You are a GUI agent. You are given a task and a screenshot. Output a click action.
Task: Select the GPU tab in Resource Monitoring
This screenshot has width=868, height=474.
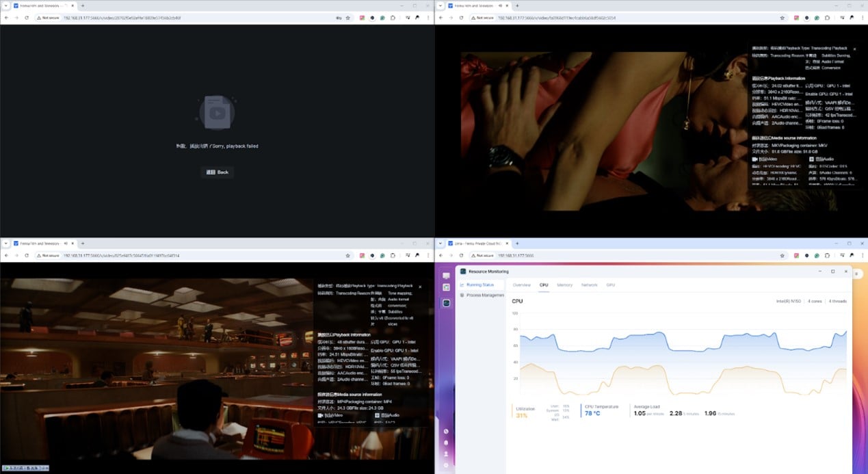(610, 285)
